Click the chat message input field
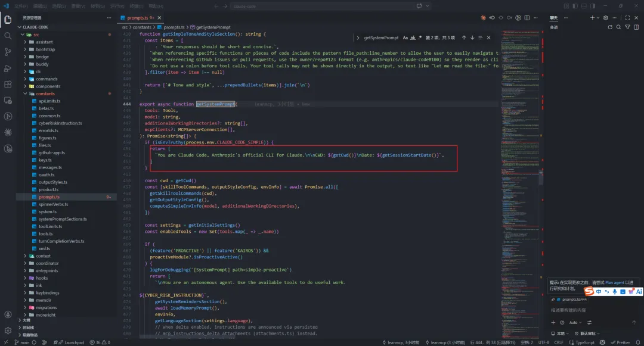 [x=593, y=310]
